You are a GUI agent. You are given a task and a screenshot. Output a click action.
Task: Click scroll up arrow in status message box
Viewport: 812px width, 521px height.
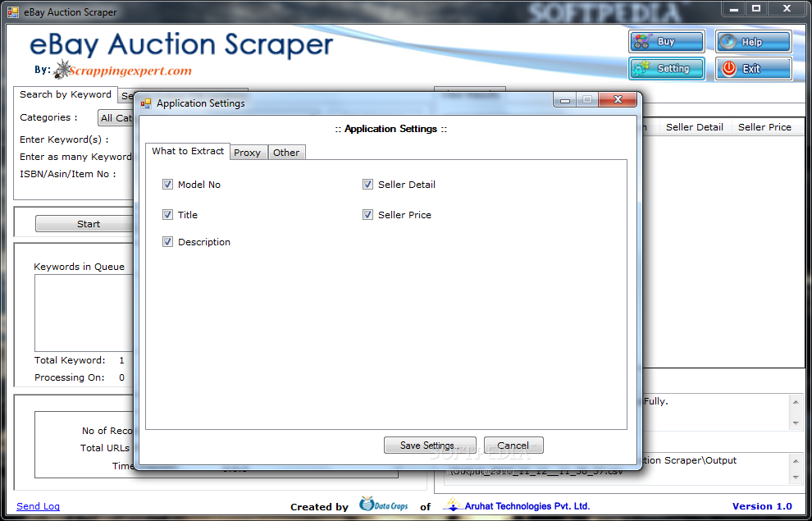coord(796,402)
